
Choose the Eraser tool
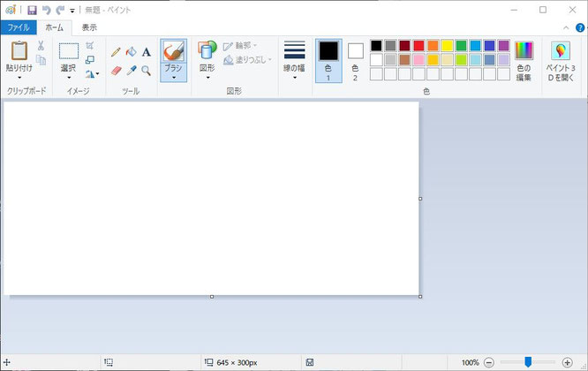(x=117, y=70)
